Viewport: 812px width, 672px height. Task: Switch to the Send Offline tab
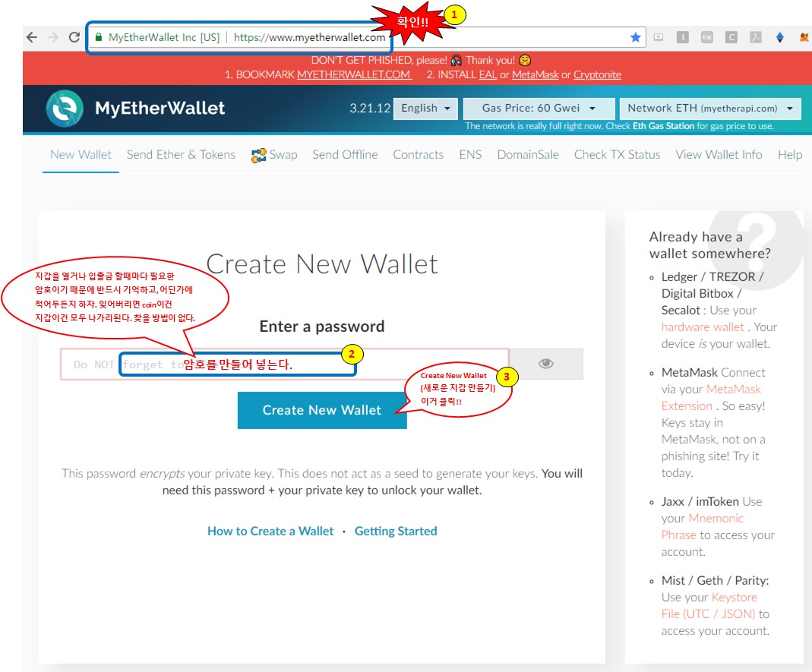pos(345,155)
